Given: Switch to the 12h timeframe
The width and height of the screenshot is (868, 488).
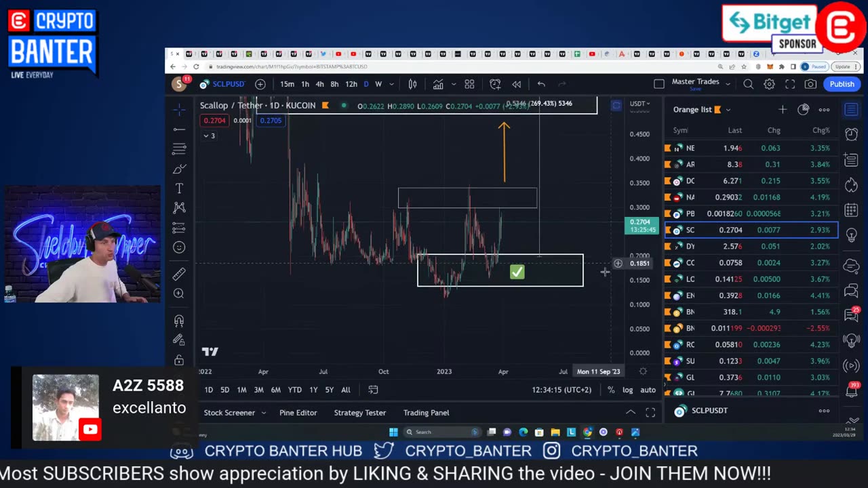Looking at the screenshot, I should (x=351, y=84).
